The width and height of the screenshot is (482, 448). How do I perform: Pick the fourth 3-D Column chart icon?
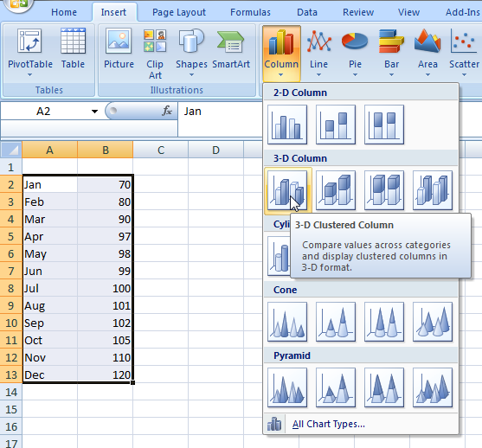[x=433, y=190]
